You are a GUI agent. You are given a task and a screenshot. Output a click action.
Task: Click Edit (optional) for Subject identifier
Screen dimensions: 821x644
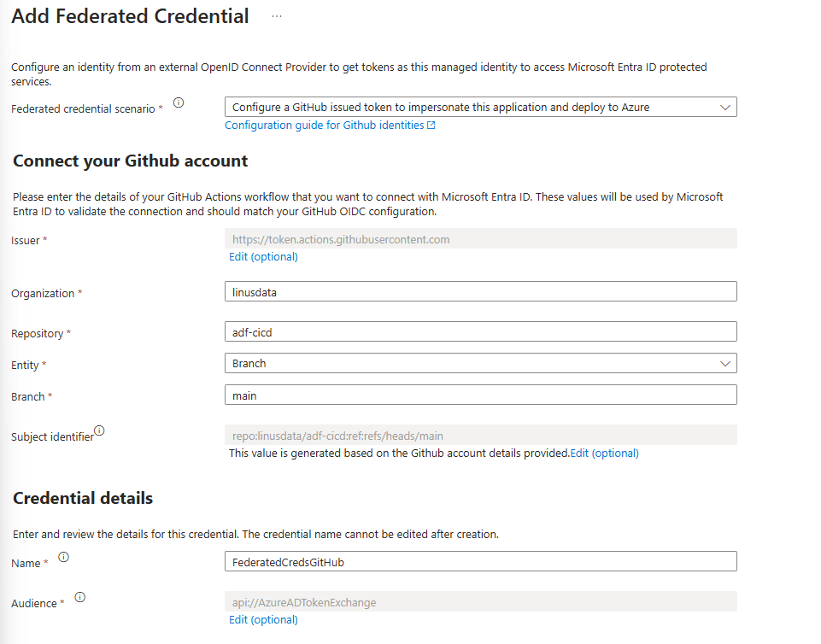(604, 453)
